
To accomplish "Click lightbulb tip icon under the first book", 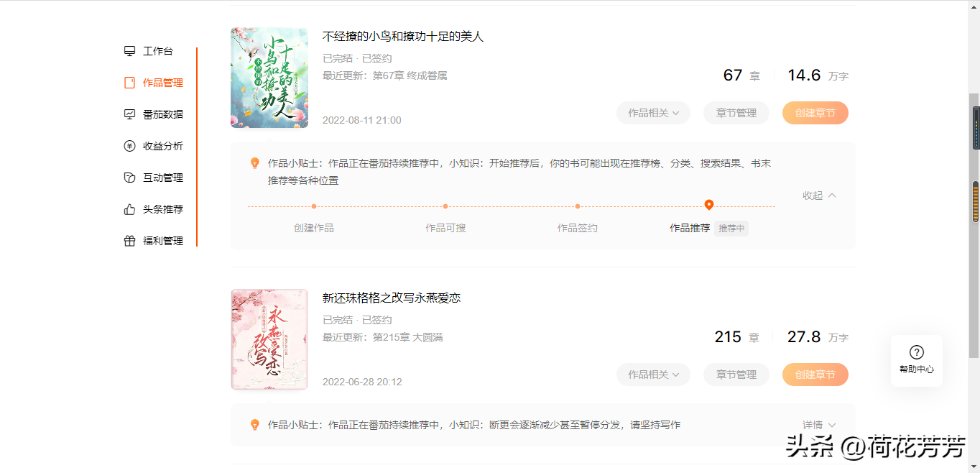I will (254, 163).
